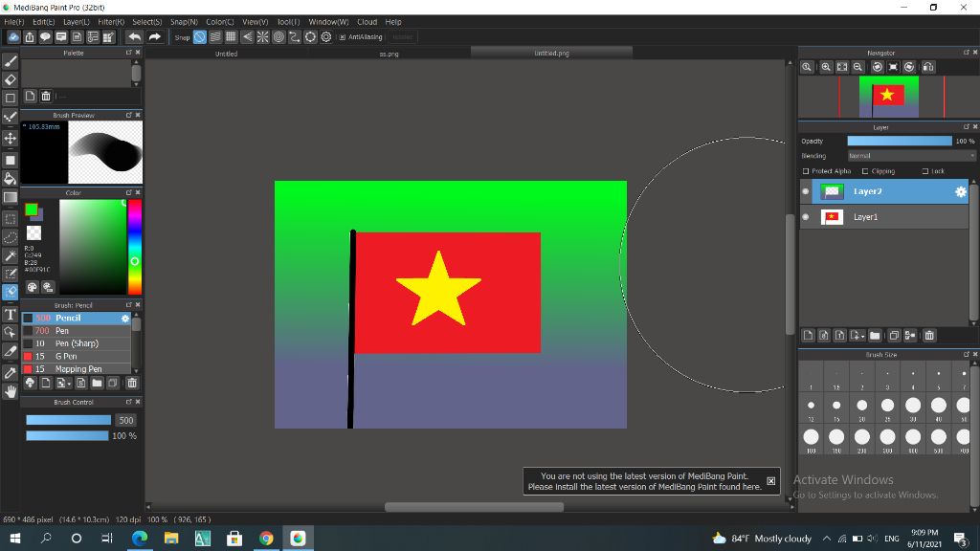Select the Pen (Sharp) brush
This screenshot has height=551, width=980.
pos(77,343)
